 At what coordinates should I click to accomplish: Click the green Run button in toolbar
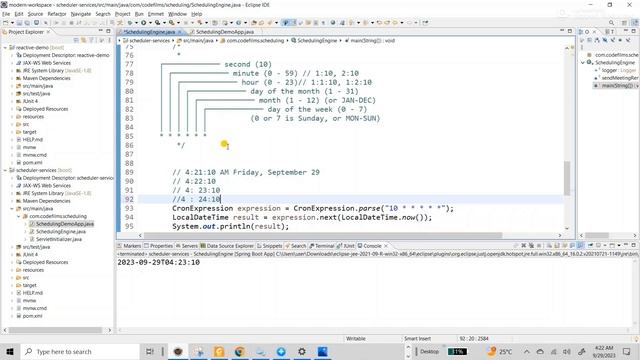point(144,23)
